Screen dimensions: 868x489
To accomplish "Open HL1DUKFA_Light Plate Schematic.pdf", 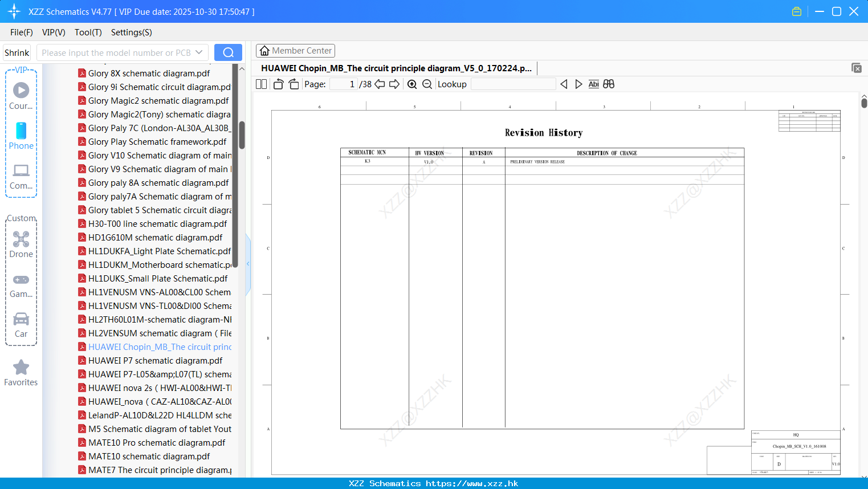I will pos(154,251).
